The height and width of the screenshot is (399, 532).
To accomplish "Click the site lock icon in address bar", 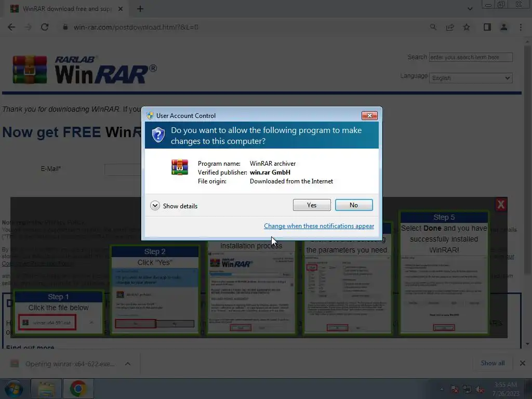I will coord(65,27).
